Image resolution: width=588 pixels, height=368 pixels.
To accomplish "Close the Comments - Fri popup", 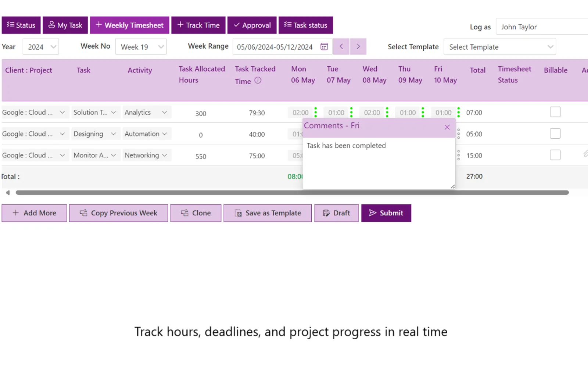I will pyautogui.click(x=447, y=127).
